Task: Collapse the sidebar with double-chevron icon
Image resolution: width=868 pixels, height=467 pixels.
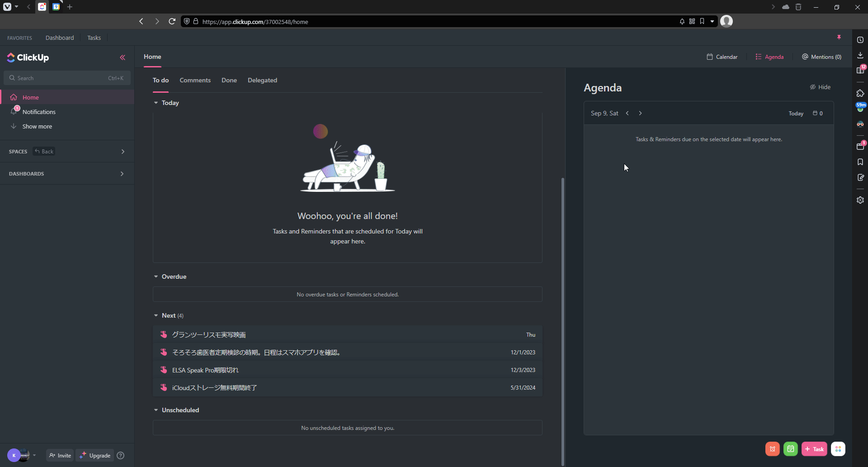Action: click(123, 57)
